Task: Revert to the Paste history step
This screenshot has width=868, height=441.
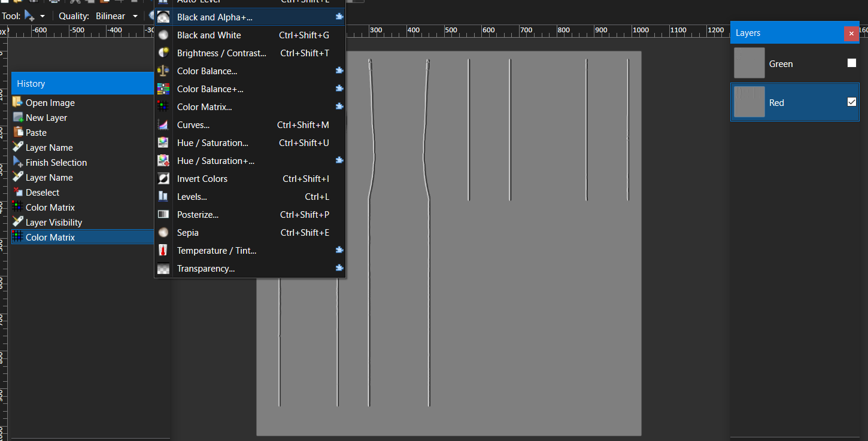Action: [36, 132]
